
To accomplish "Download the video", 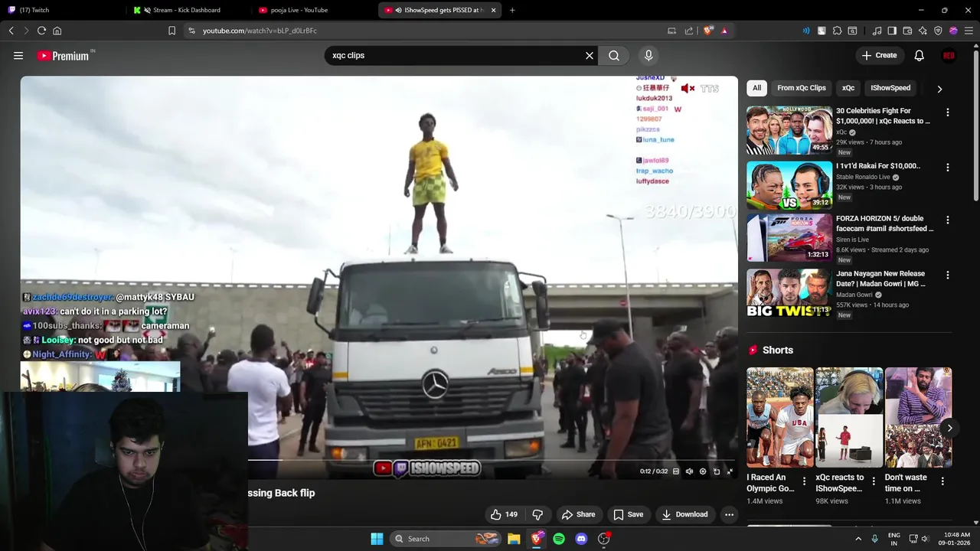I will coord(685,514).
